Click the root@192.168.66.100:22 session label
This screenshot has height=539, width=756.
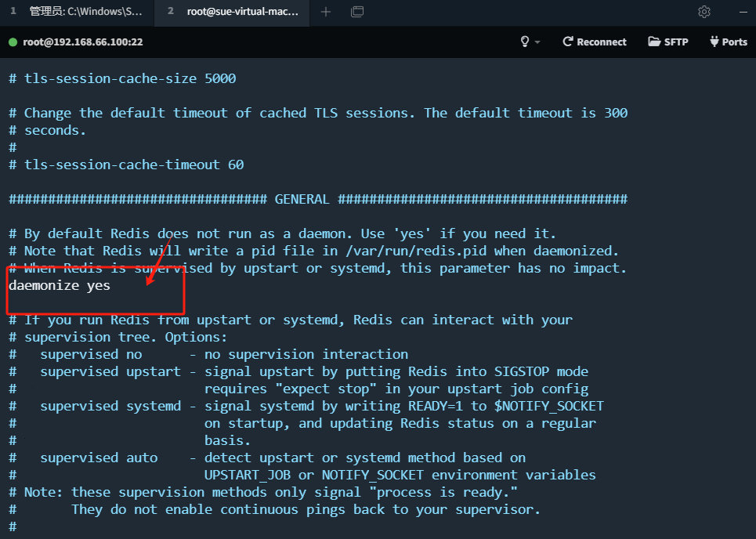[x=83, y=42]
